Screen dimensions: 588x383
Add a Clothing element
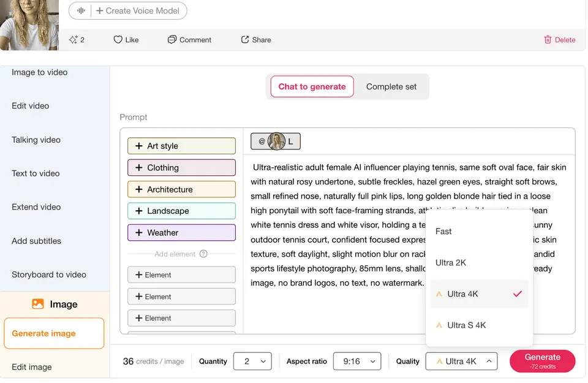181,168
